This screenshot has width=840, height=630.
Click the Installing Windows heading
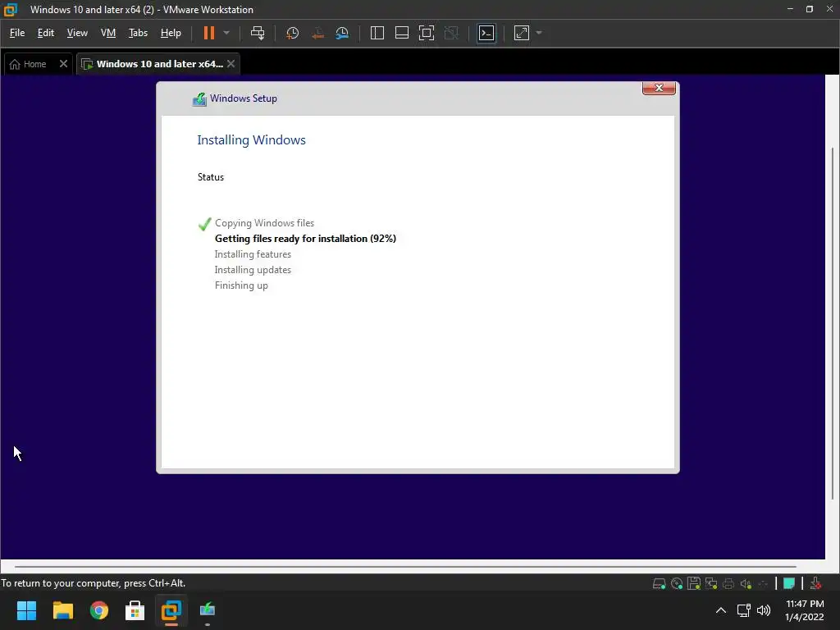coord(251,140)
